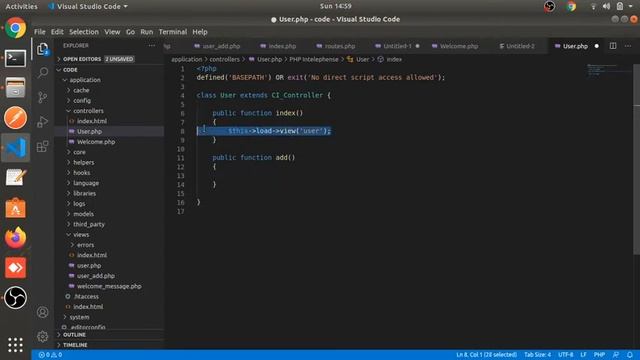This screenshot has height=360, width=640.
Task: Open user_add.php in the views folder
Action: tap(96, 276)
